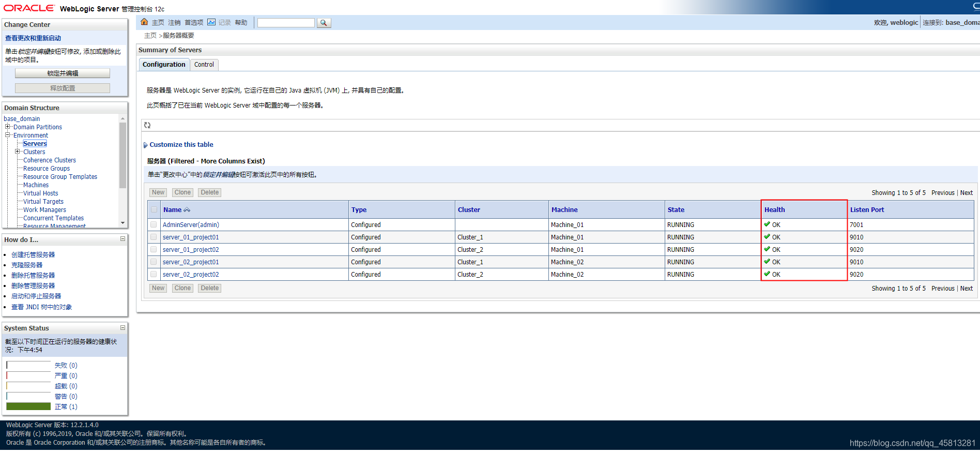The image size is (980, 453).
Task: Click the 启动和停止服务器 help link
Action: click(x=36, y=296)
